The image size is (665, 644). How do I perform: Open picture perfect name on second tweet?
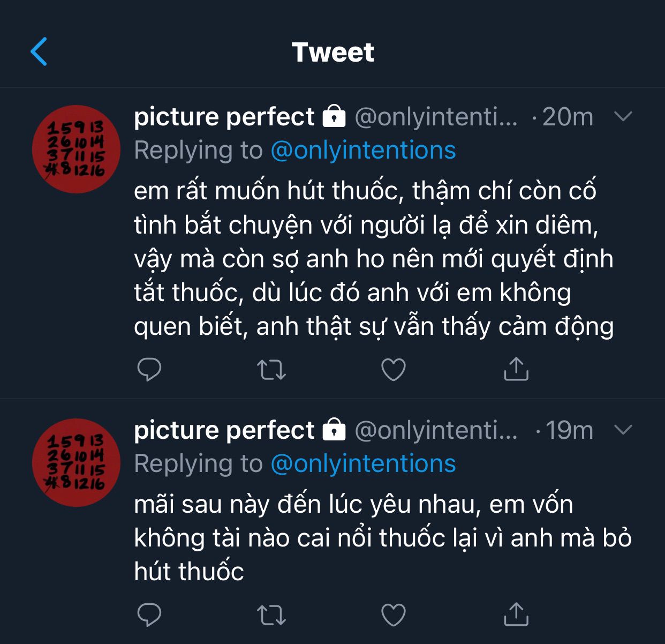[224, 430]
